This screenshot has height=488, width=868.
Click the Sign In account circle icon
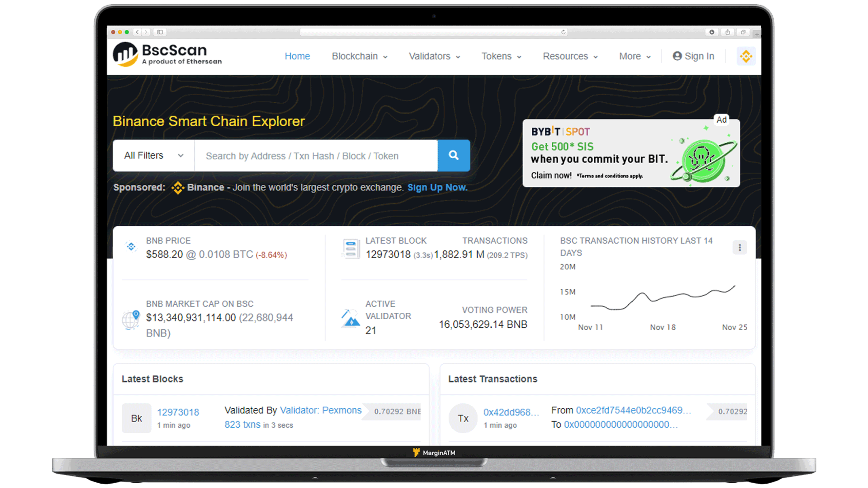pos(678,56)
